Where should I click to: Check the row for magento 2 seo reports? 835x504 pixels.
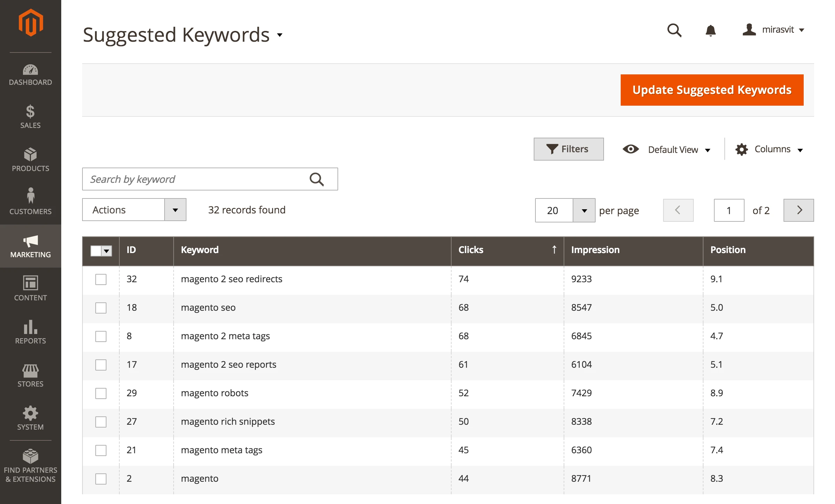click(101, 365)
